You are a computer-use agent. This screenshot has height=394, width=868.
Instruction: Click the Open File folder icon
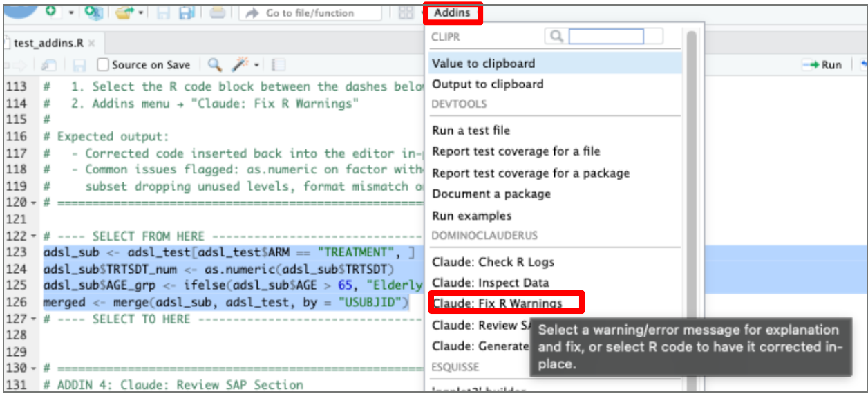coord(124,12)
